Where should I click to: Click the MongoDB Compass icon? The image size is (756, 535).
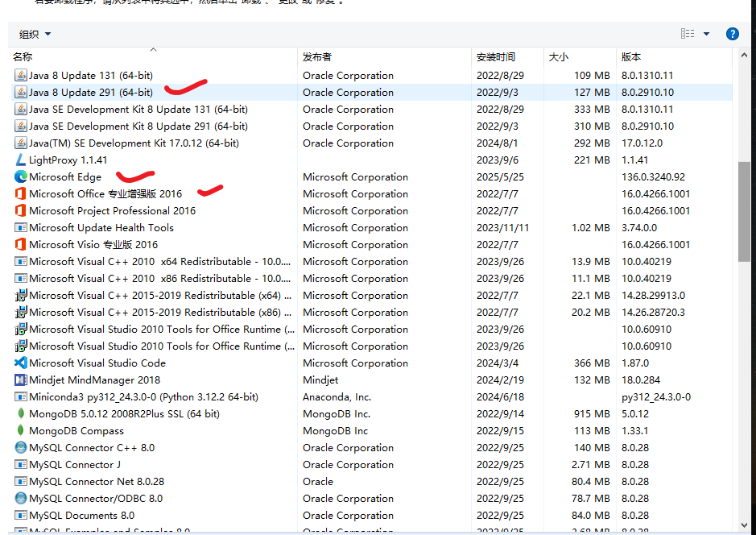[20, 430]
